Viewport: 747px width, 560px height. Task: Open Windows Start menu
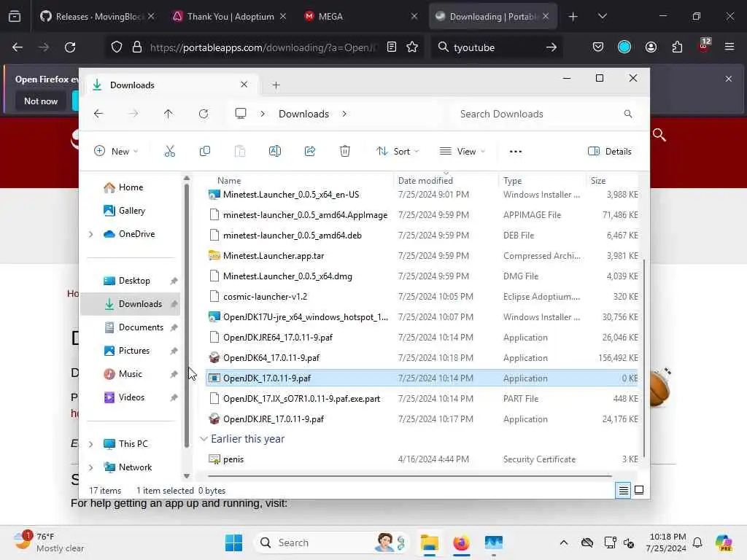233,542
